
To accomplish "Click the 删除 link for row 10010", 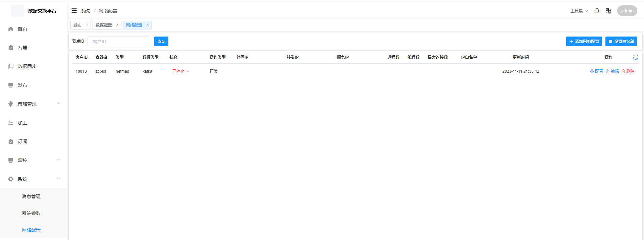I will 628,71.
